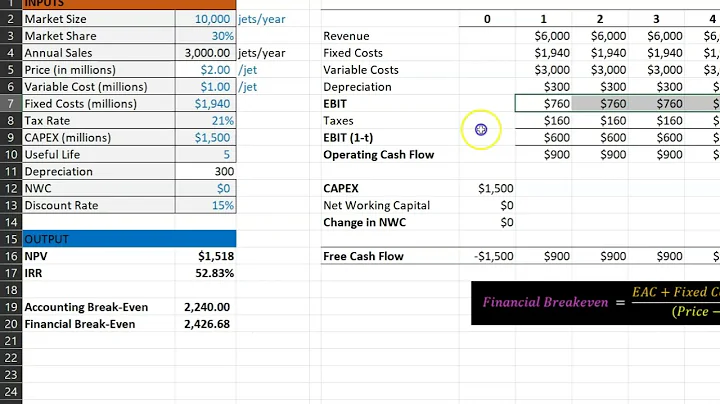
Task: Select the blue OUTPUT header cell
Action: (129, 239)
